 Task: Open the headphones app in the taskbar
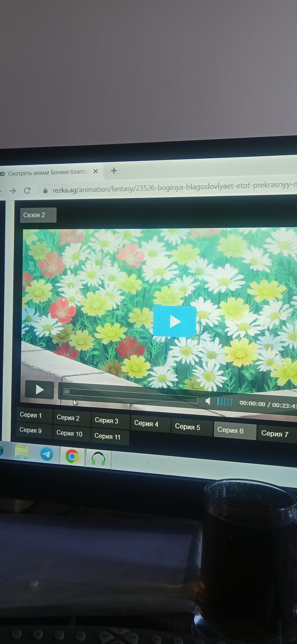(x=98, y=459)
